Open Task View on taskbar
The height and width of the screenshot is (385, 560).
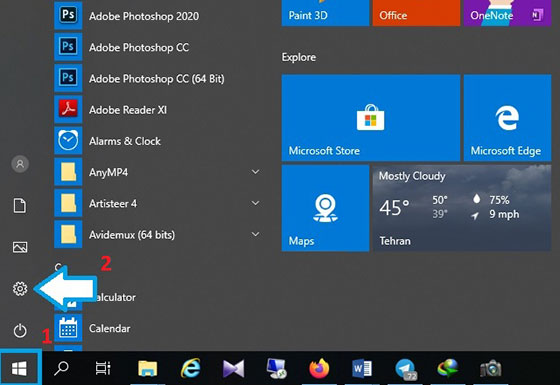[x=103, y=368]
